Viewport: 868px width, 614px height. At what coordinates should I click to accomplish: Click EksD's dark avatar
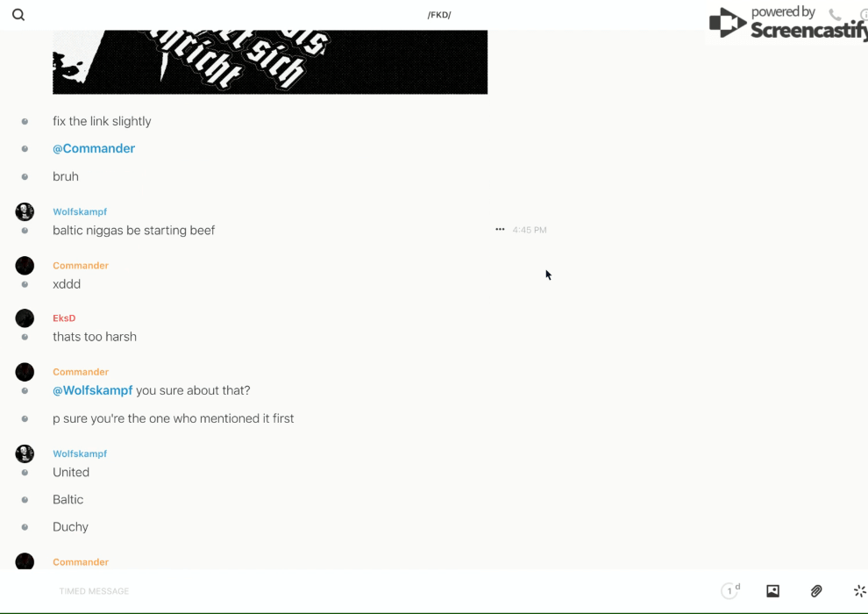pos(25,318)
